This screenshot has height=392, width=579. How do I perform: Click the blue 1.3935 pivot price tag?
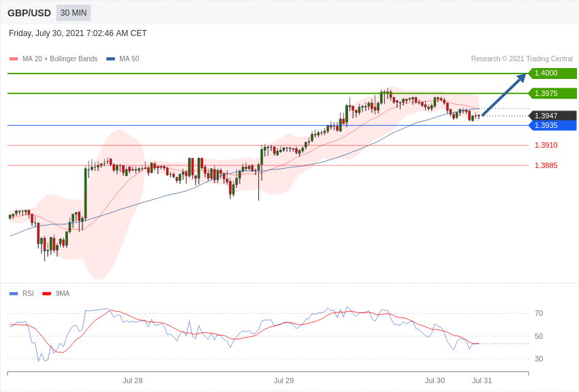[552, 125]
